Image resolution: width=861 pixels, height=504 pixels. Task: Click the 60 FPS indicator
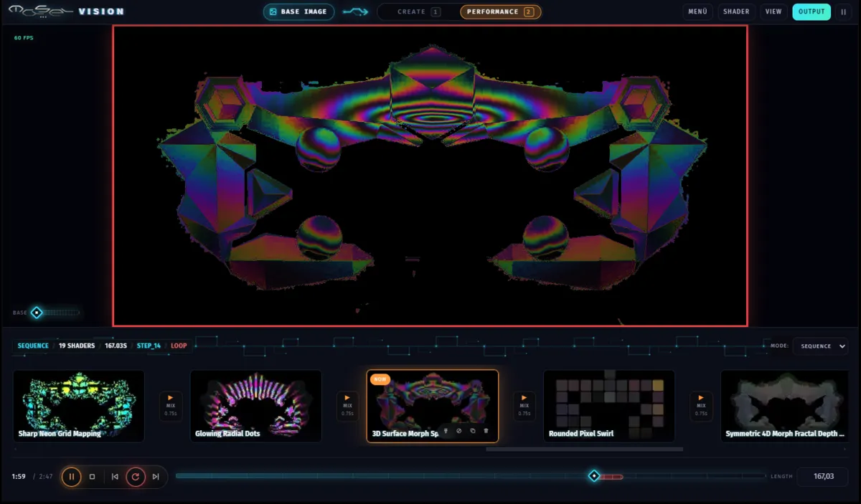click(x=24, y=38)
